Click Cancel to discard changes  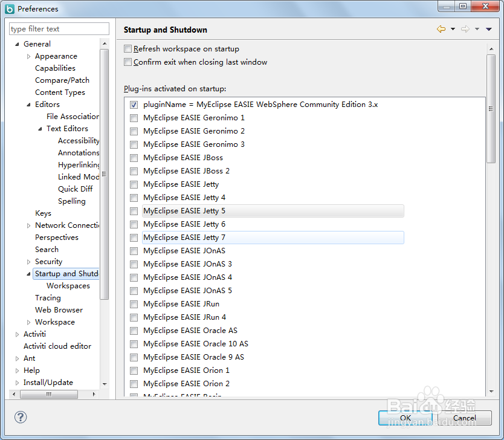(x=465, y=418)
